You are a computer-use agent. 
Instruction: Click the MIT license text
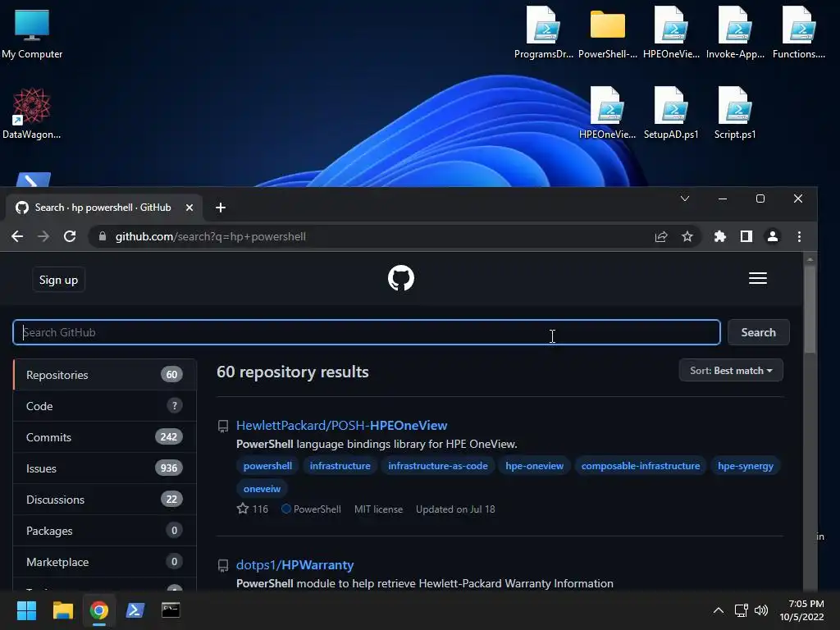point(378,509)
